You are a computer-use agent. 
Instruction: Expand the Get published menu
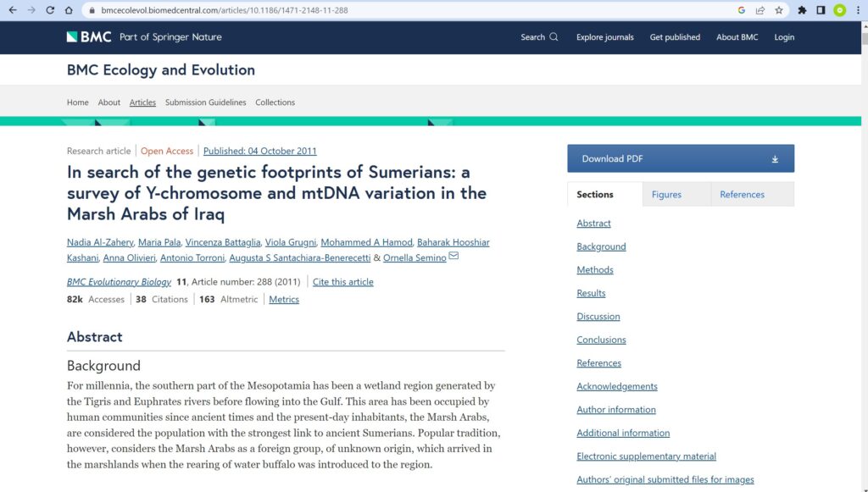click(x=675, y=37)
